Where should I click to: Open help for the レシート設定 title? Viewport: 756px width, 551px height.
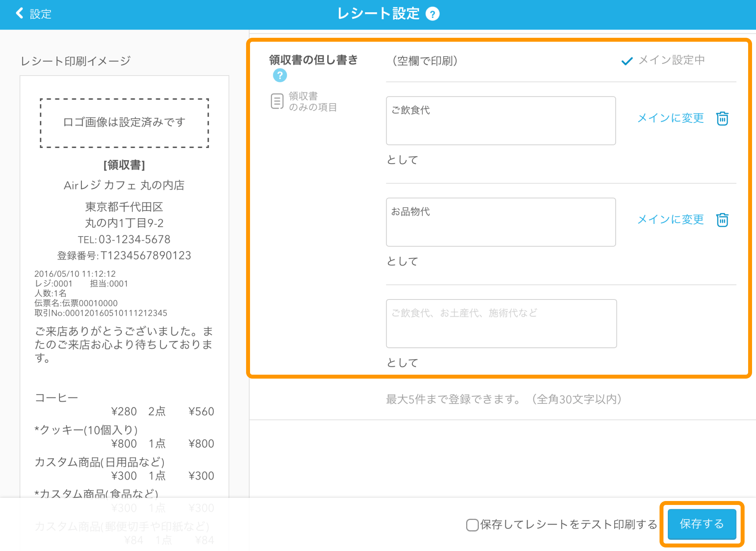tap(432, 14)
